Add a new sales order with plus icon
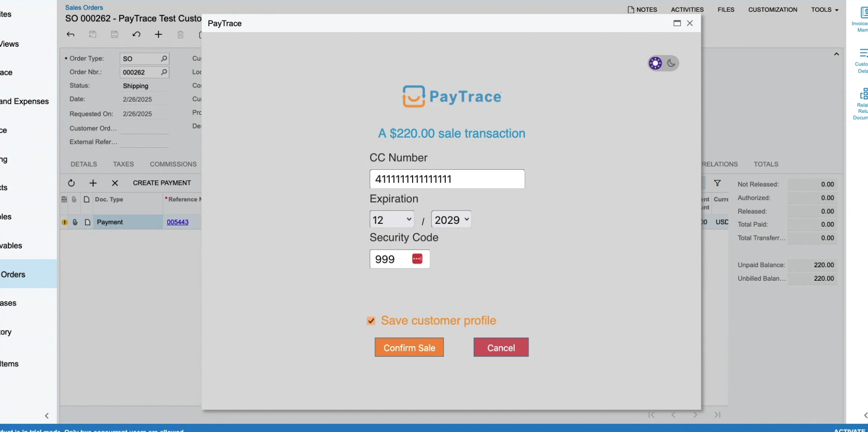Image resolution: width=868 pixels, height=432 pixels. point(158,35)
